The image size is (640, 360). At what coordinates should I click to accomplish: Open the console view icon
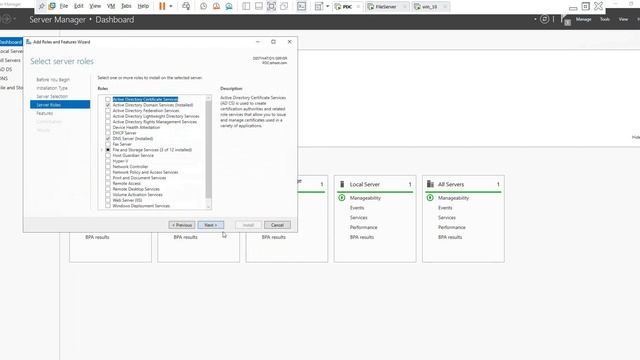pos(301,6)
